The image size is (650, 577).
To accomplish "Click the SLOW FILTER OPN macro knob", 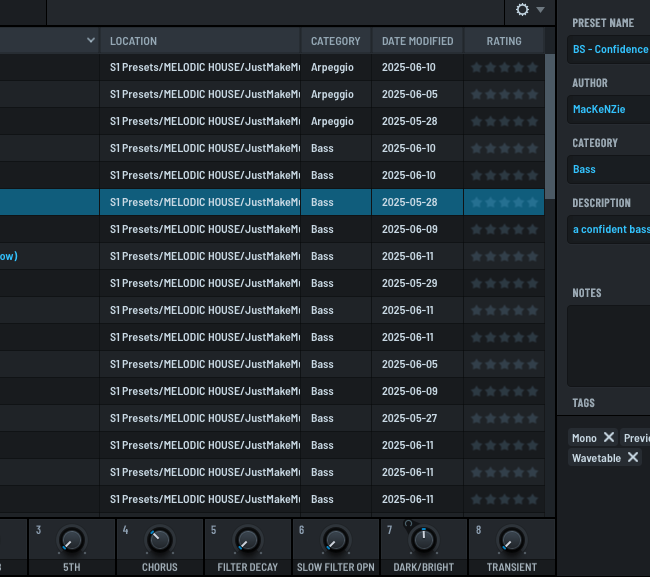I will (x=336, y=541).
